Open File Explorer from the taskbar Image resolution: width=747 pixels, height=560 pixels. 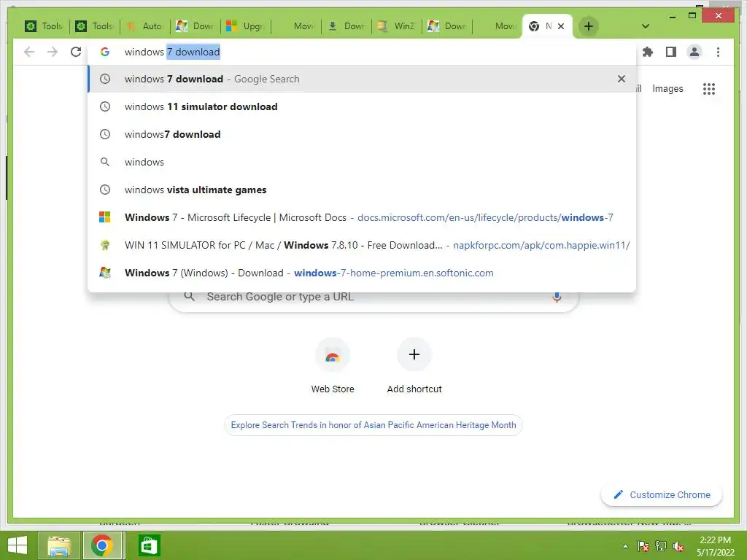(x=58, y=545)
